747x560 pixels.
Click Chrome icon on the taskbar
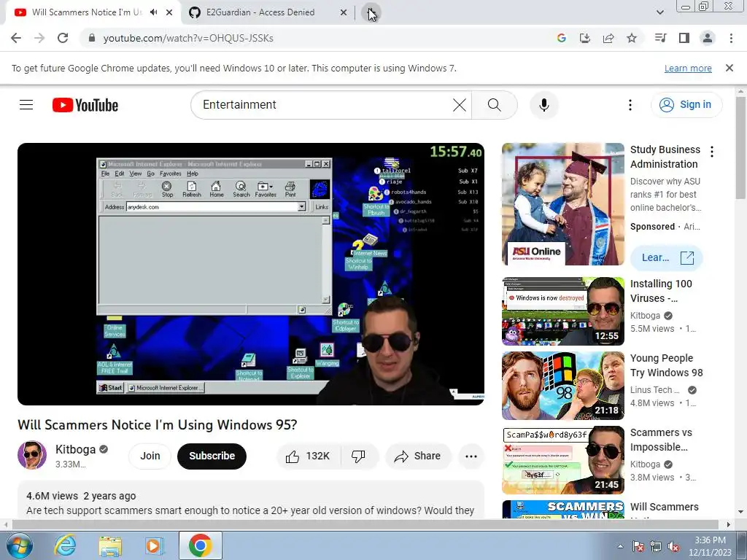point(200,545)
